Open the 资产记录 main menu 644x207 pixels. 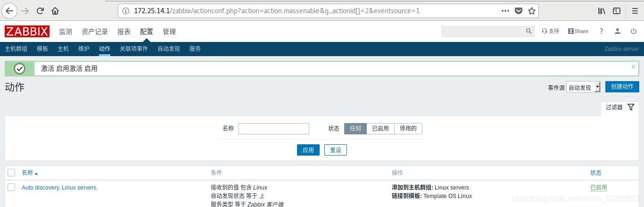95,32
